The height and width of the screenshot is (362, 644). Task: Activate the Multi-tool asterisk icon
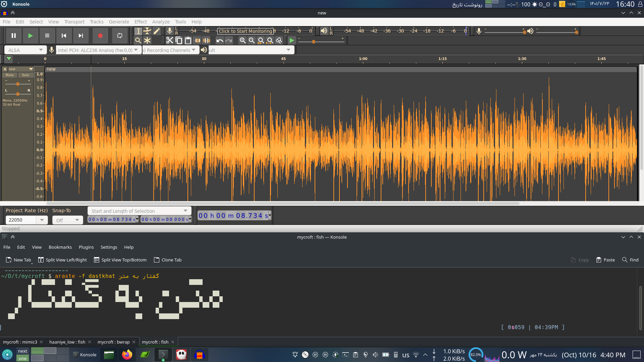point(147,41)
